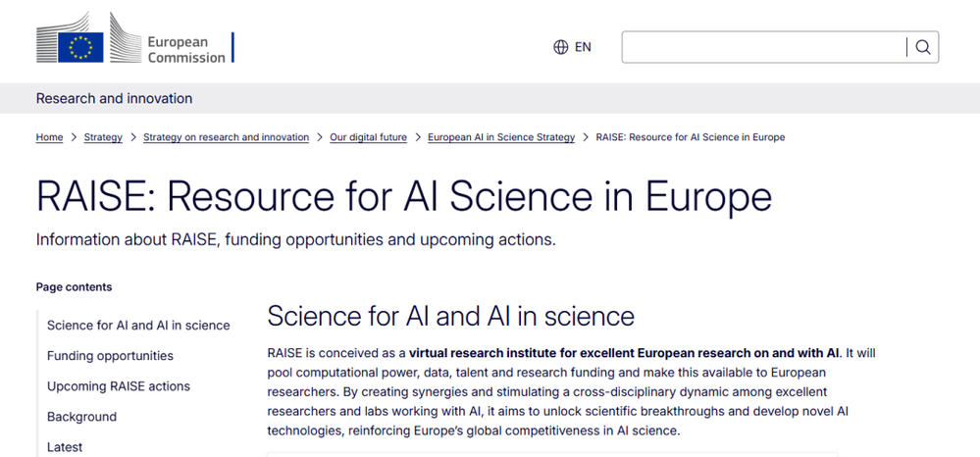980x457 pixels.
Task: Navigate to Our digital future breadcrumb
Action: point(368,137)
